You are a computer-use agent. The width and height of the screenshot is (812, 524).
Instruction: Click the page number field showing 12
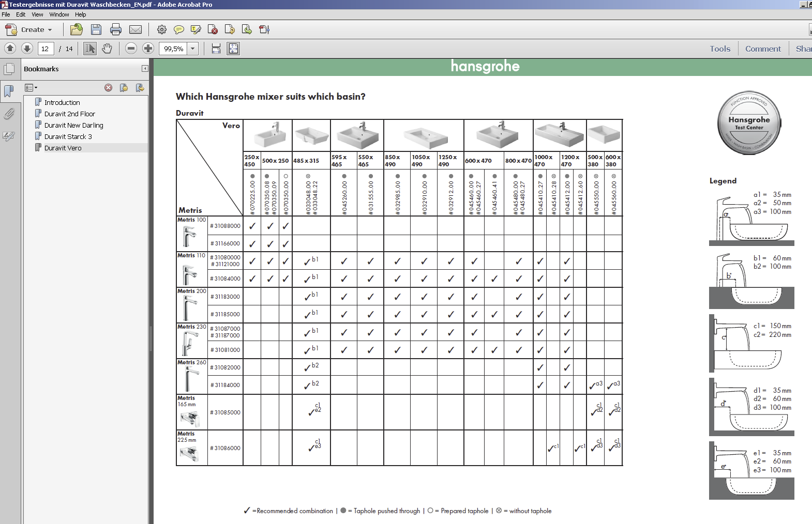[46, 49]
